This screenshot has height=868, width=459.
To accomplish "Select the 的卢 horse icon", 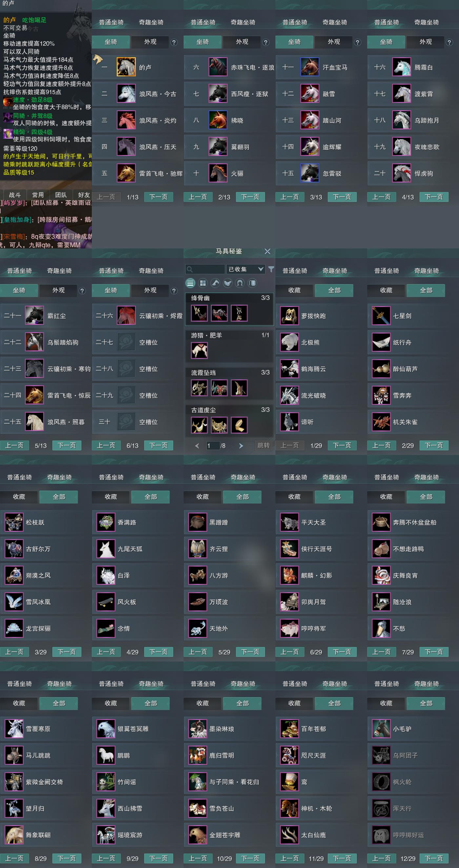I will click(x=126, y=67).
